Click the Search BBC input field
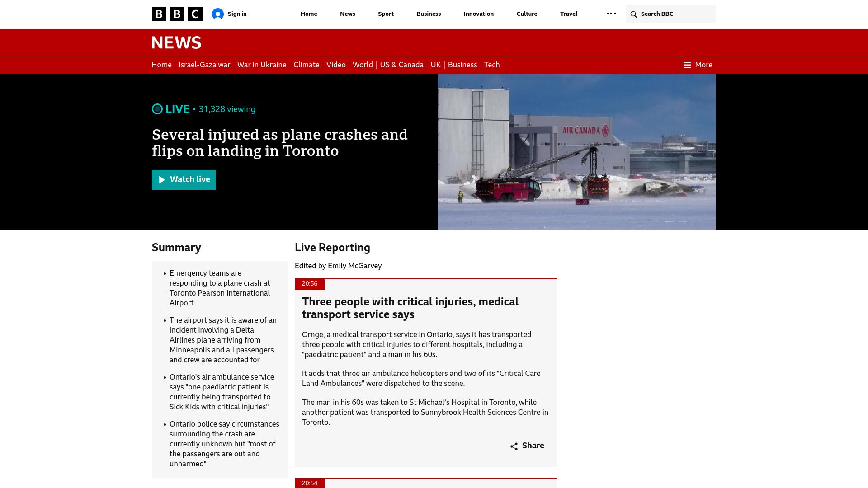 tap(671, 14)
